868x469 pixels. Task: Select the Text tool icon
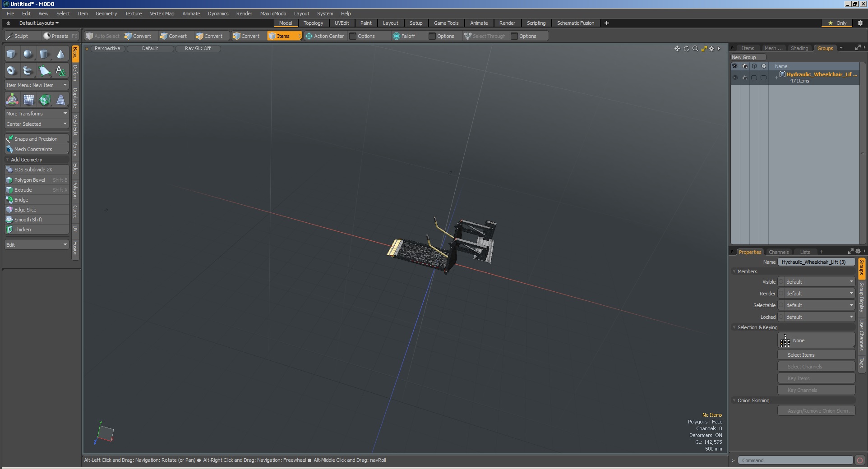click(x=60, y=70)
